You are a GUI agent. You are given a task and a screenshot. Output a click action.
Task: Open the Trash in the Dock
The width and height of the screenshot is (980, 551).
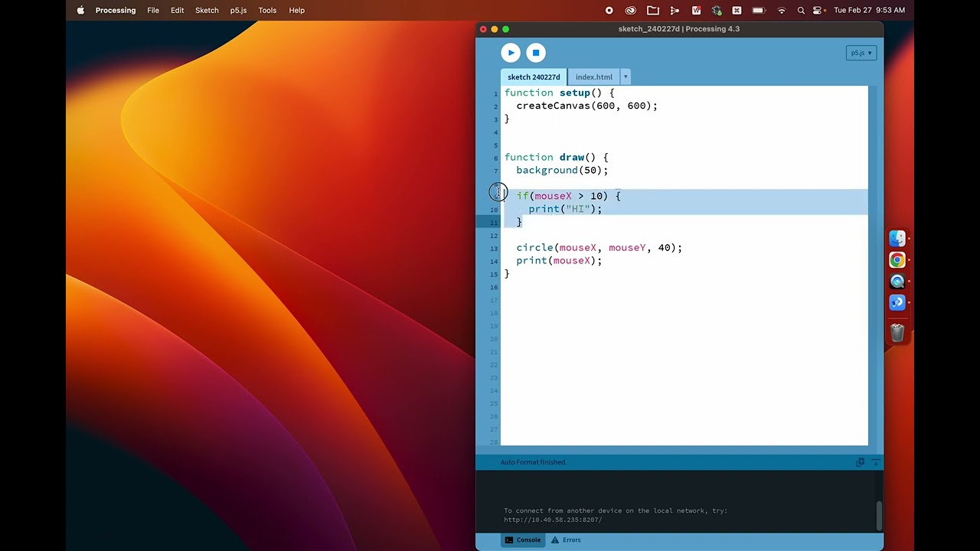click(x=897, y=332)
